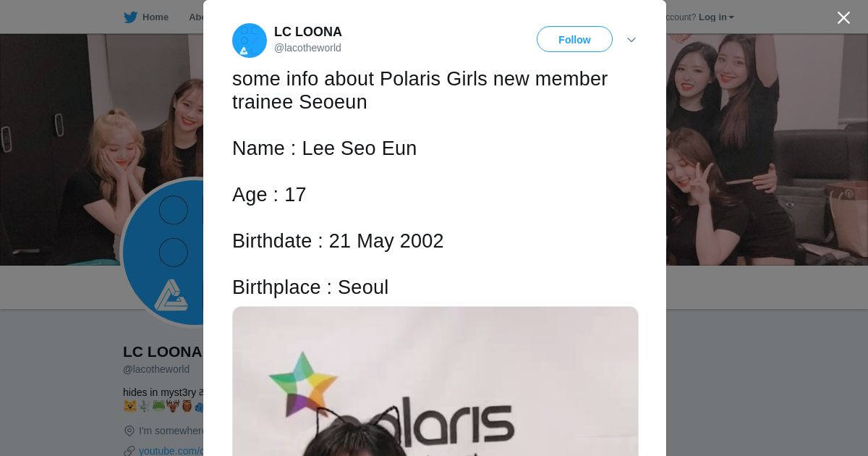Click the LC LOONA profile name heading
This screenshot has height=456, width=868.
click(x=163, y=352)
